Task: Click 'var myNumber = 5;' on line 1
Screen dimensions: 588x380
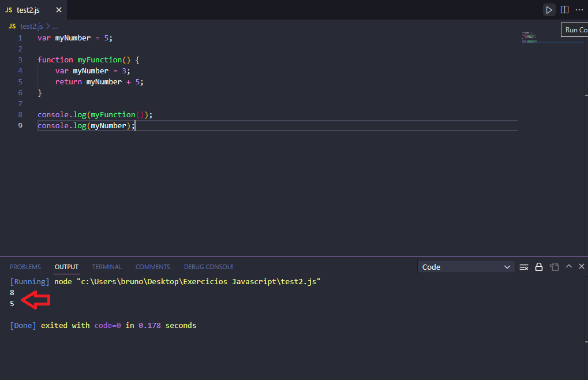Action: point(75,38)
